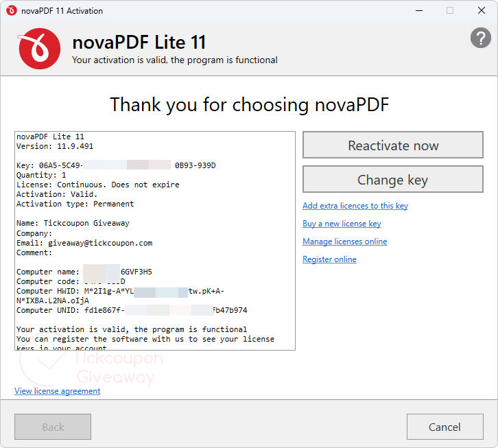498x448 pixels.
Task: Open Manage licenses online link
Action: [344, 241]
